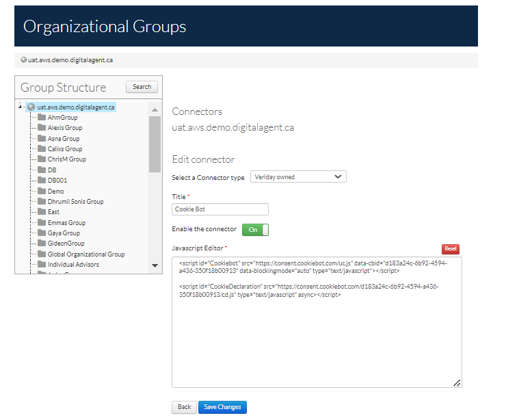Viewport: 532px width, 420px height.
Task: Click the Gaya Group folder icon
Action: [x=42, y=233]
